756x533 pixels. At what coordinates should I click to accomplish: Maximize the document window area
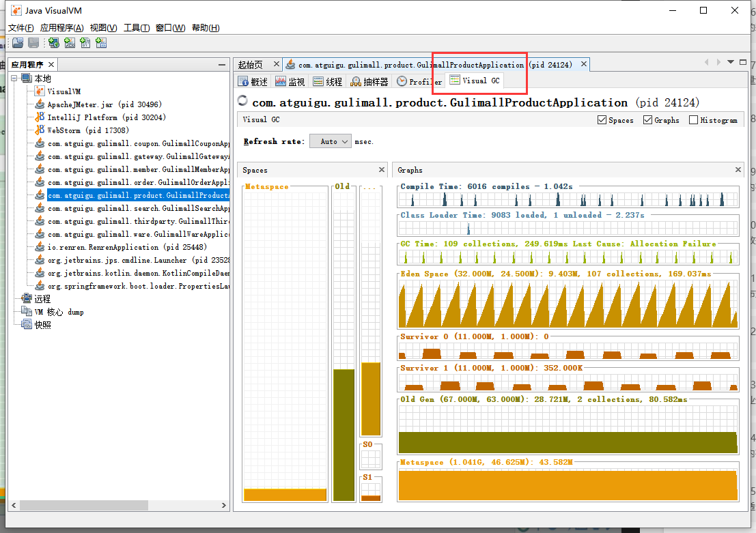(743, 61)
